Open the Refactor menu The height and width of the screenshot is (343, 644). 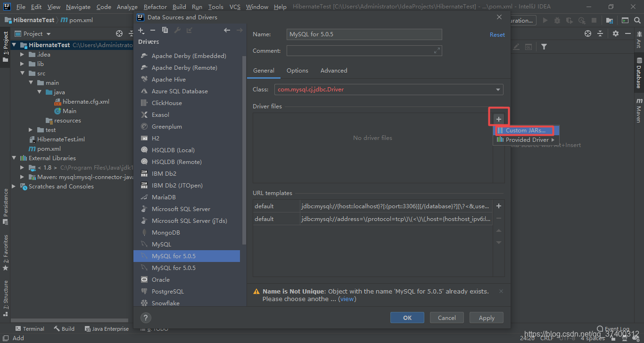pos(155,7)
